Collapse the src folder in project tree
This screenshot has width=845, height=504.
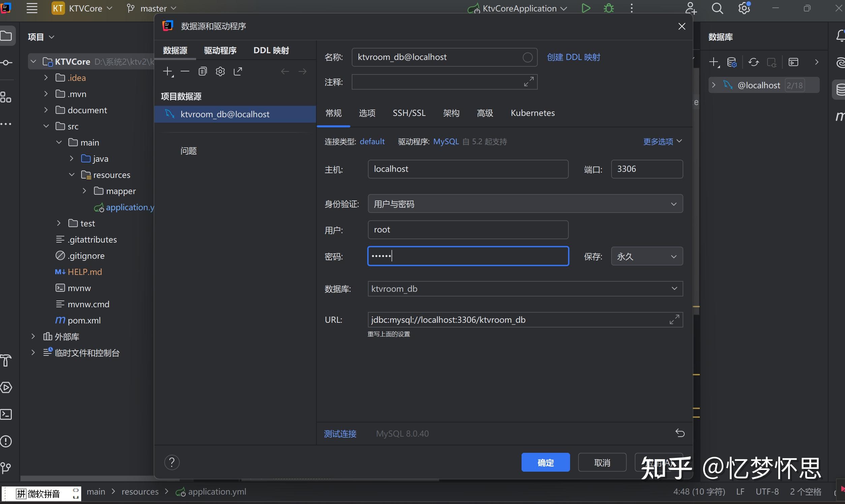point(46,126)
